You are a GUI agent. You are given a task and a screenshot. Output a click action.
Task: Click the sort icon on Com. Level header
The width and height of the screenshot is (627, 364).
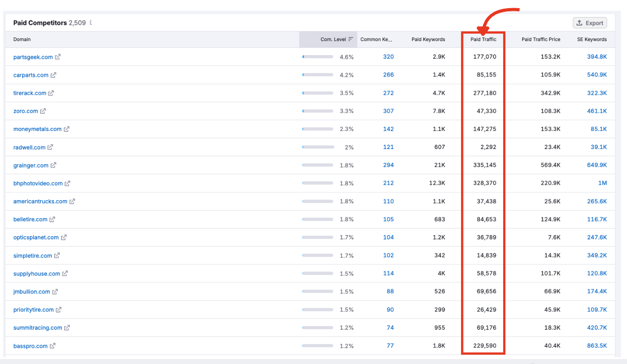click(351, 39)
